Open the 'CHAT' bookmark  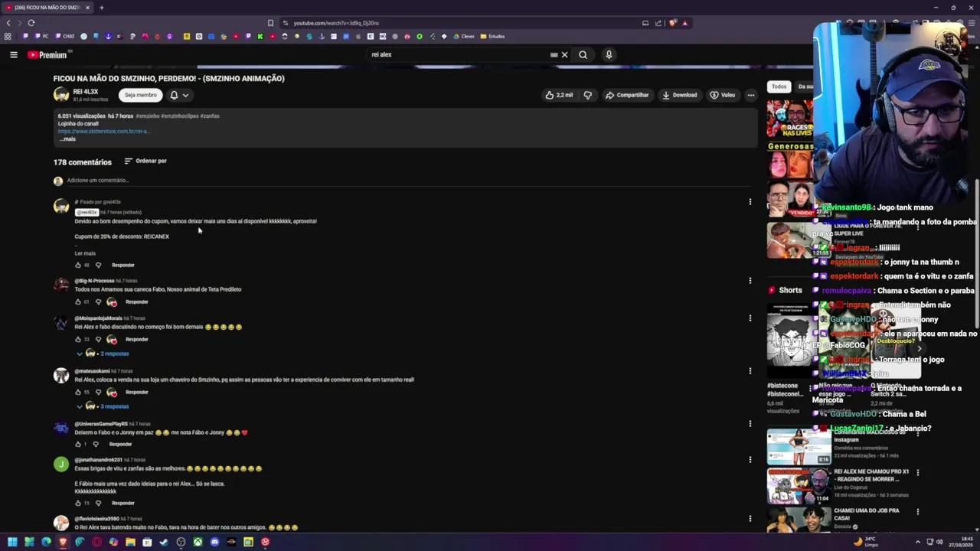click(x=64, y=36)
